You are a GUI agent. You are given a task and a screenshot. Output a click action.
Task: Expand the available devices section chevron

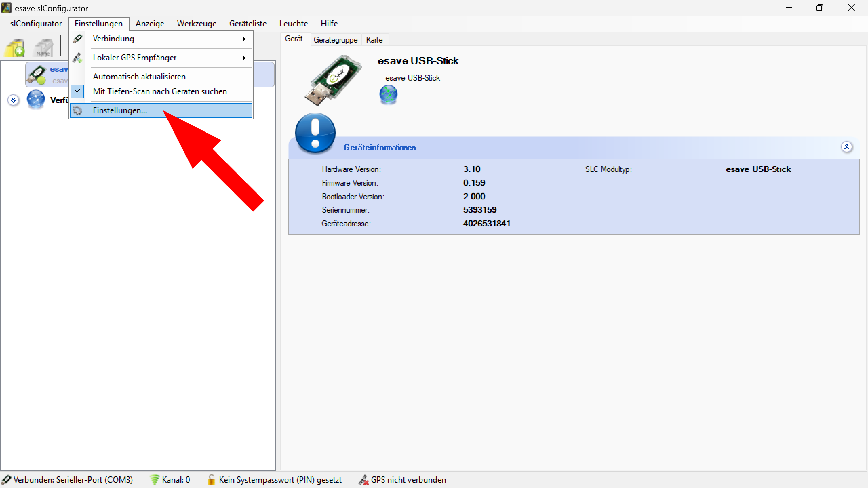[13, 100]
